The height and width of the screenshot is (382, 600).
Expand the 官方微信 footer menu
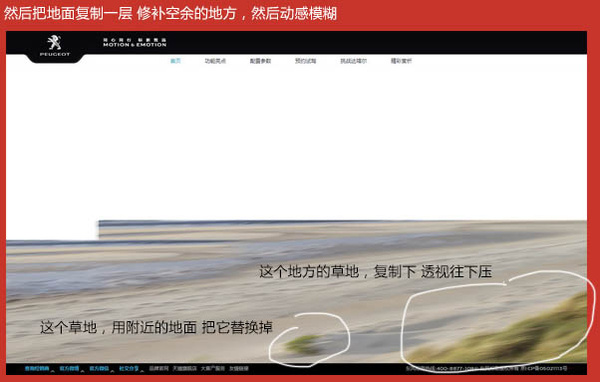(x=99, y=369)
